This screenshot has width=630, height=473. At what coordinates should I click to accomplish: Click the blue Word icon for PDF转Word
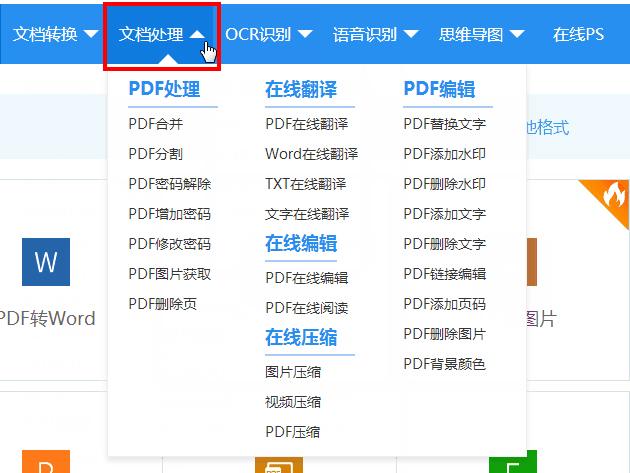[46, 262]
